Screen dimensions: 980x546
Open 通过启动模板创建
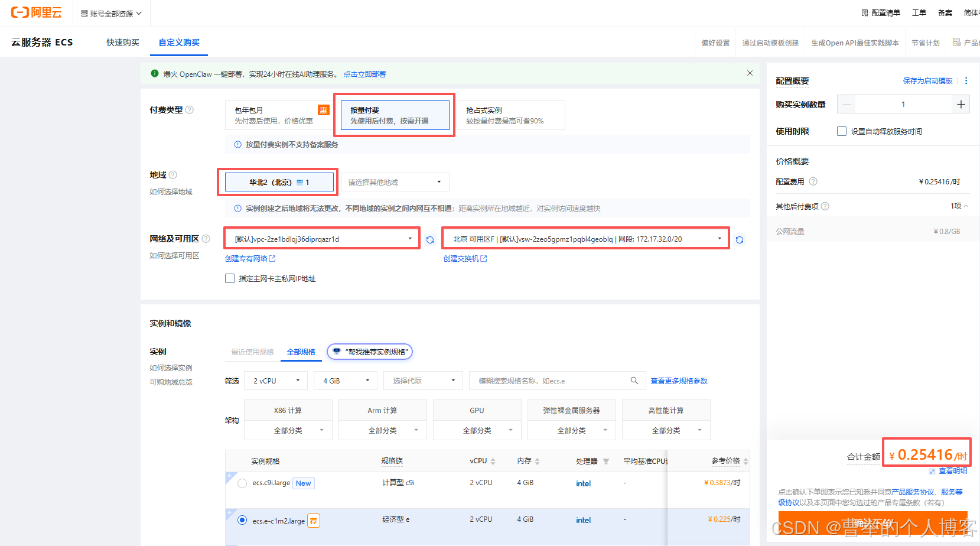(770, 43)
